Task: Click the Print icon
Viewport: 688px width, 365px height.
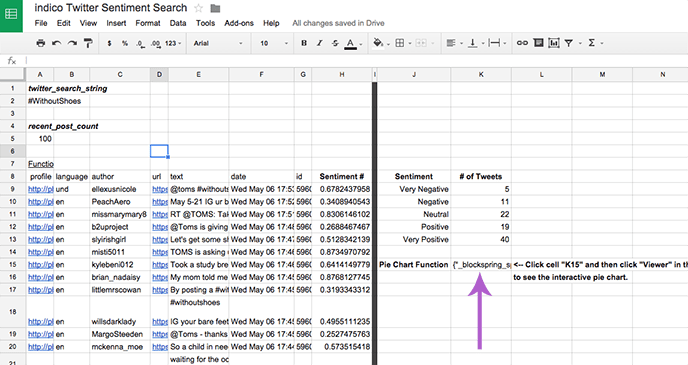Action: point(41,43)
